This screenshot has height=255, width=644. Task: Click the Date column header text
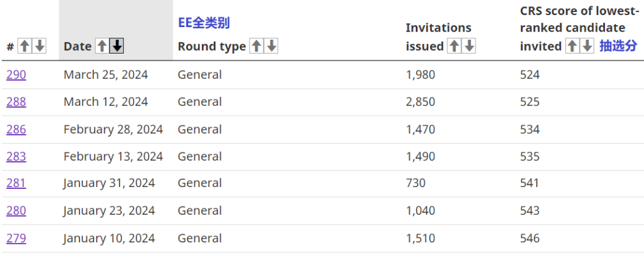pos(77,47)
